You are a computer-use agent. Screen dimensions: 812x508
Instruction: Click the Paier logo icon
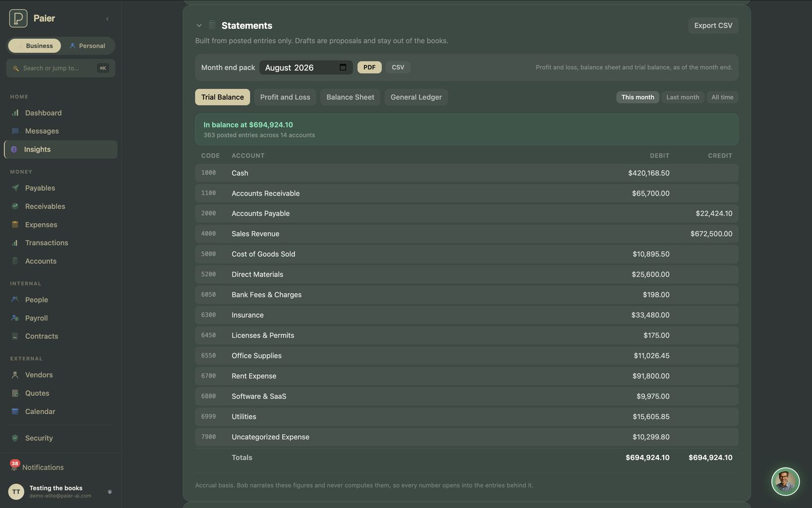click(x=18, y=18)
